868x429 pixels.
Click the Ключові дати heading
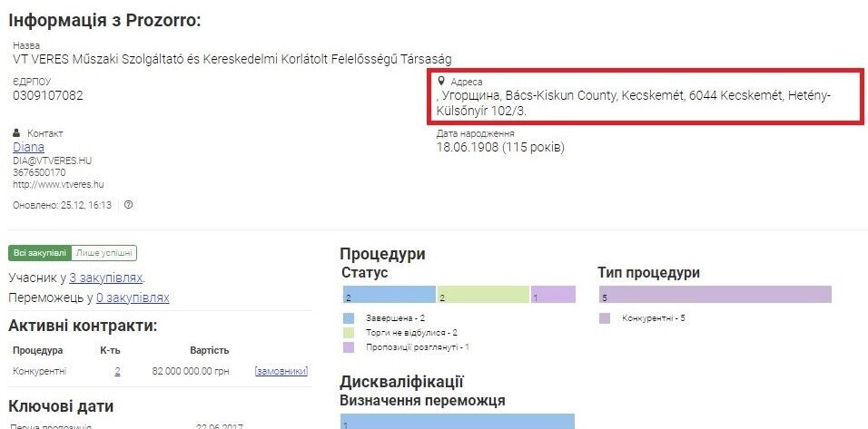pos(61,406)
